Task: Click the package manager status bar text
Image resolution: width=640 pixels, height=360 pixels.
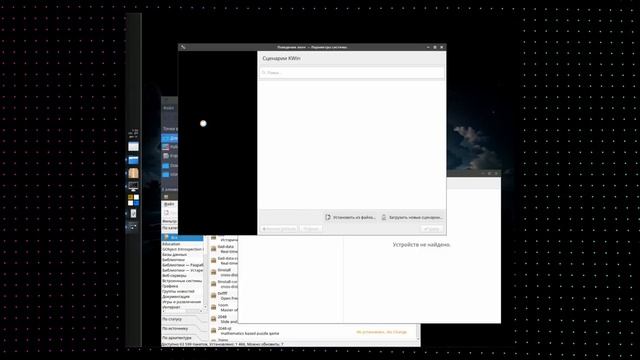Action: [x=222, y=344]
